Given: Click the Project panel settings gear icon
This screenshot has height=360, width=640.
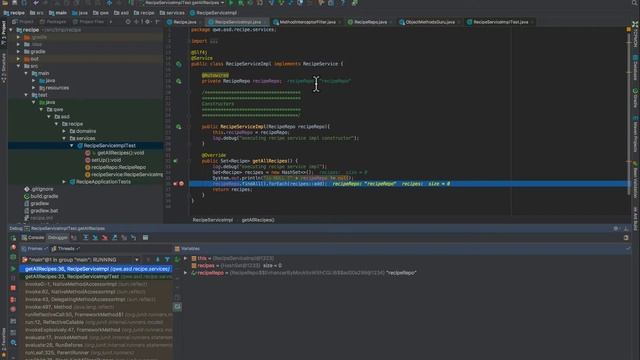Looking at the screenshot, I should coord(147,22).
